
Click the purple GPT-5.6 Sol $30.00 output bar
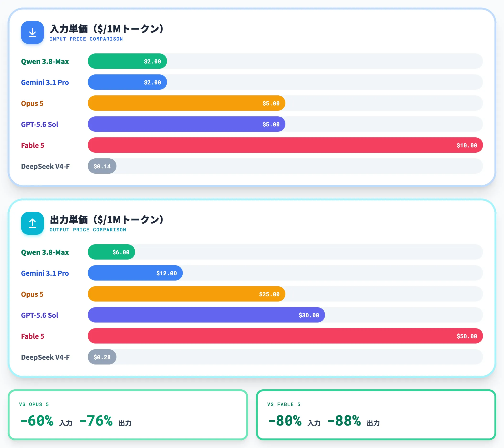point(206,315)
